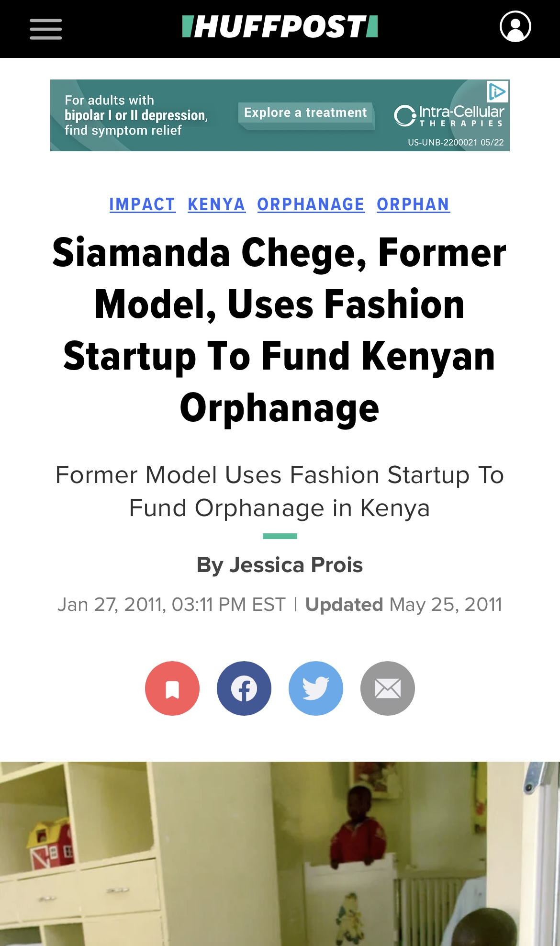Go to the KENYA topic tag
This screenshot has height=946, width=560.
(216, 204)
